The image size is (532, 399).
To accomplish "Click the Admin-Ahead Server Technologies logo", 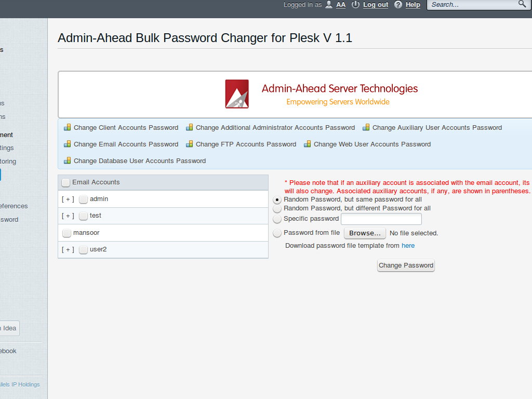I will [236, 94].
